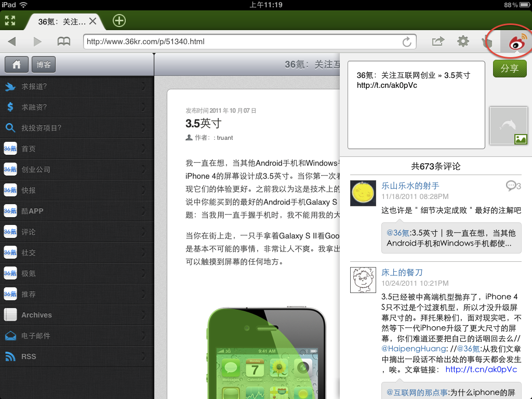Open the settings gear in toolbar
The height and width of the screenshot is (399, 532).
pos(463,42)
